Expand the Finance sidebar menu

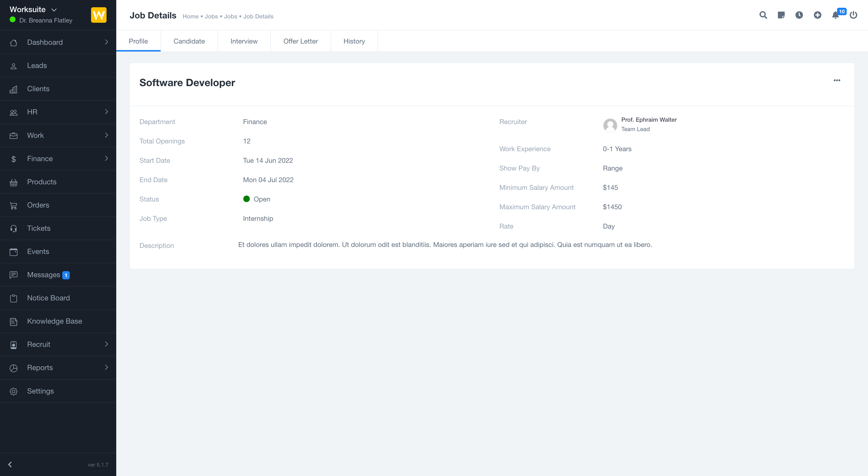[58, 159]
